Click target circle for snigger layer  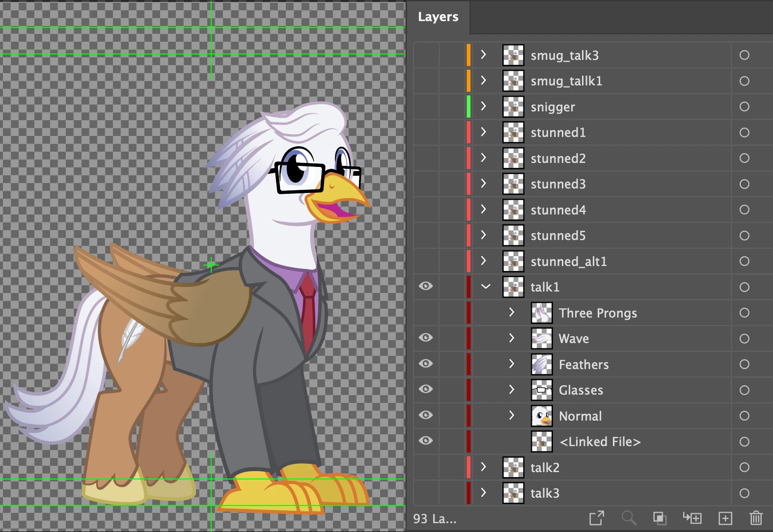pyautogui.click(x=745, y=106)
